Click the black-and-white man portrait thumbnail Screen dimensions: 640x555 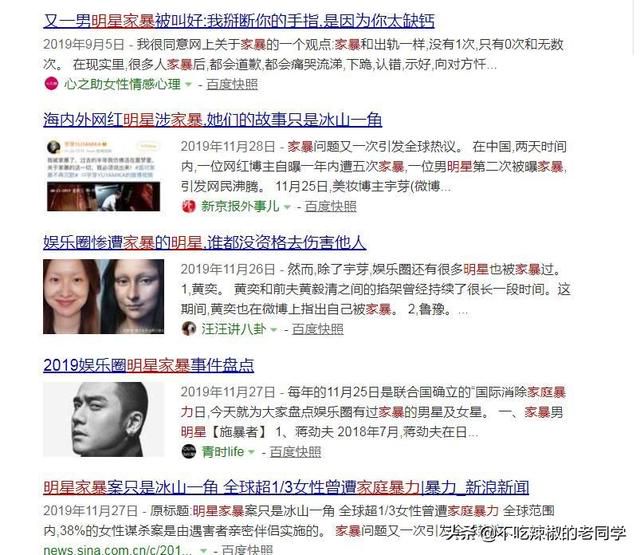point(104,419)
